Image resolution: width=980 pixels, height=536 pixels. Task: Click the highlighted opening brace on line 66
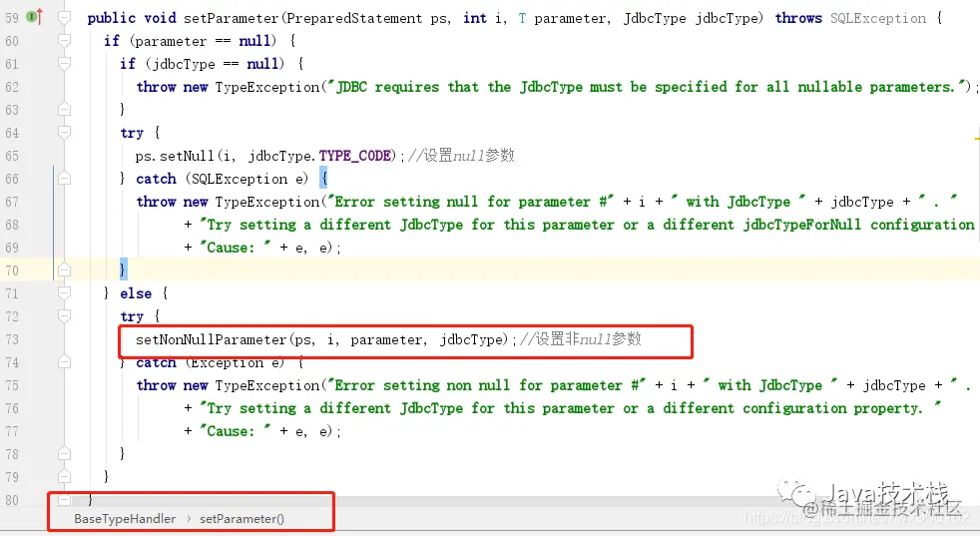[323, 179]
